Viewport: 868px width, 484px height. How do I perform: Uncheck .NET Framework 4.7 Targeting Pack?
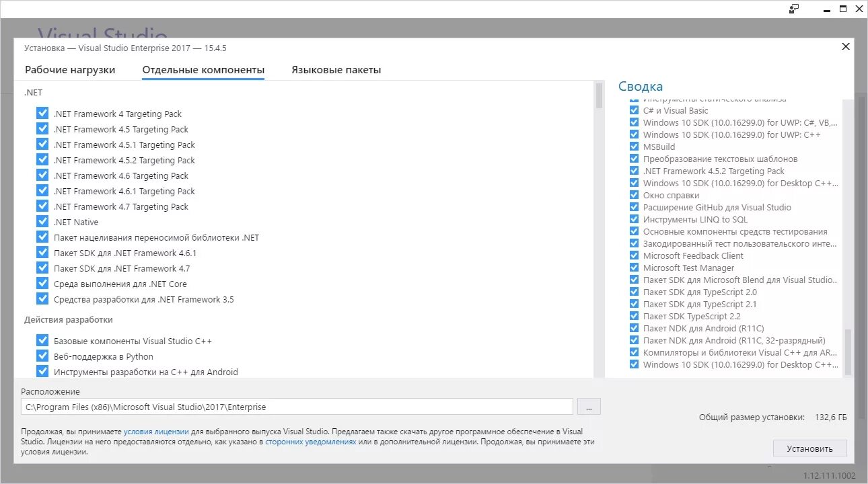point(43,206)
